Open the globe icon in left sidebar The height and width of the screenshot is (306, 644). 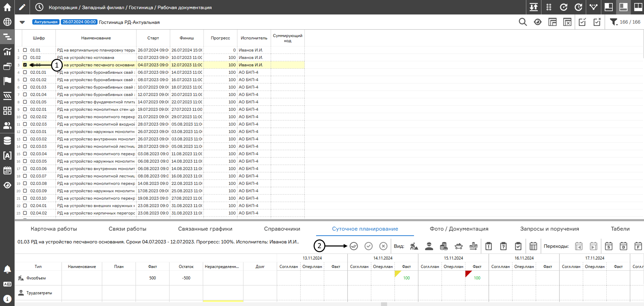(x=7, y=22)
